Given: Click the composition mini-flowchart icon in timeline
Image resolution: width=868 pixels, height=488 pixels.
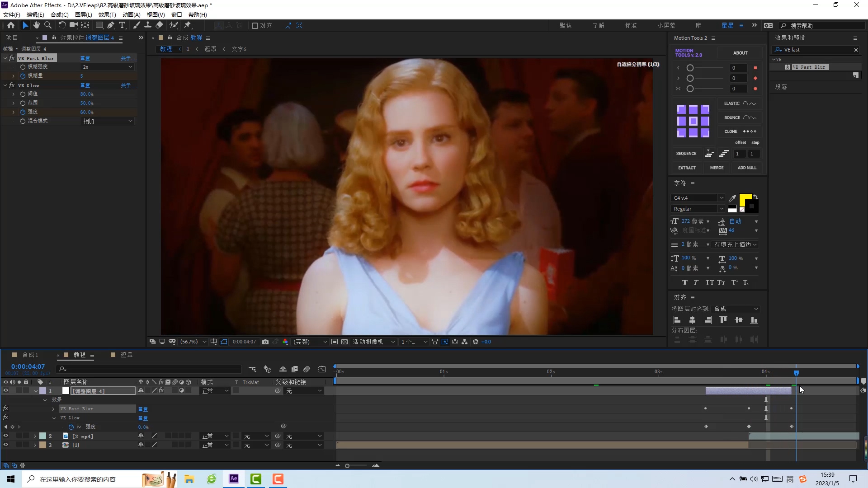Looking at the screenshot, I should click(x=252, y=370).
